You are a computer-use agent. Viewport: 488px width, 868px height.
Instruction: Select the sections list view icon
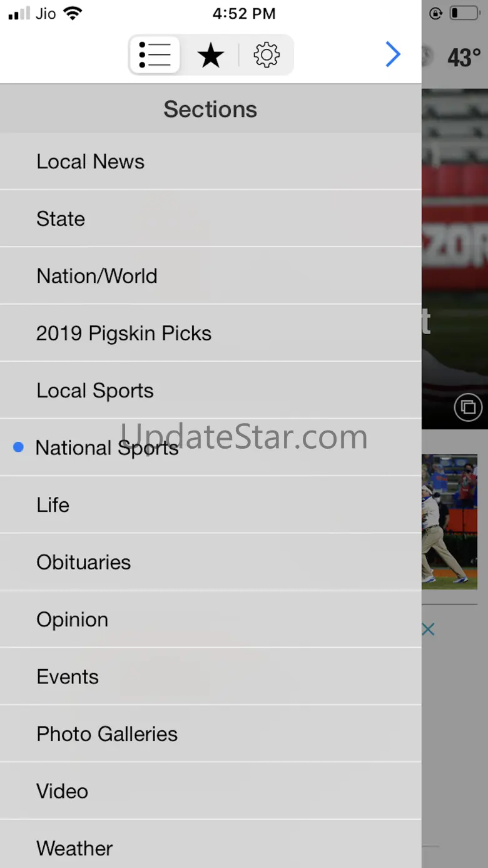pos(155,55)
